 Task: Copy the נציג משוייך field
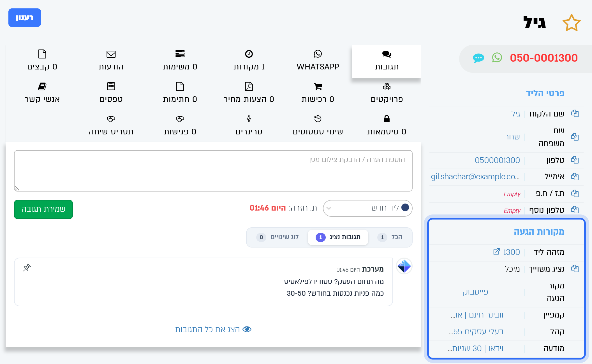tap(575, 269)
